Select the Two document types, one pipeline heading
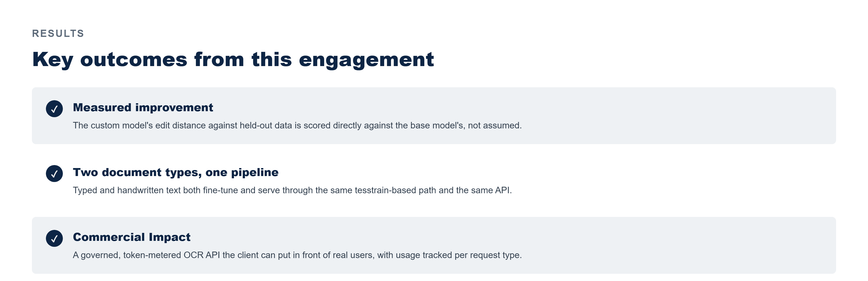The height and width of the screenshot is (281, 868). pos(176,172)
